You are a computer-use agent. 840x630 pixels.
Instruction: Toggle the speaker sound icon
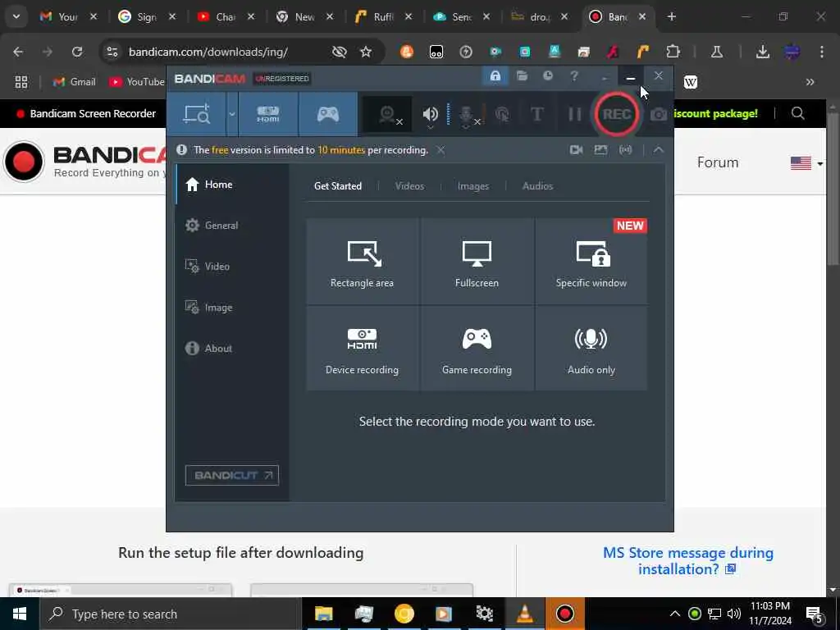(x=430, y=114)
